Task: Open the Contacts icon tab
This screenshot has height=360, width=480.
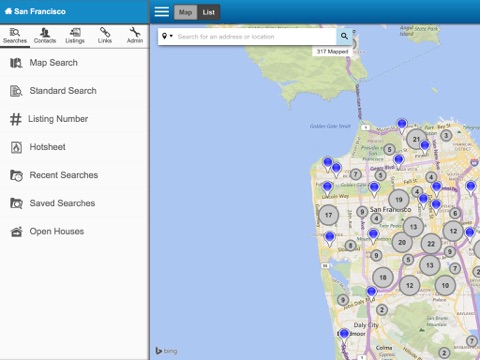Action: click(45, 36)
